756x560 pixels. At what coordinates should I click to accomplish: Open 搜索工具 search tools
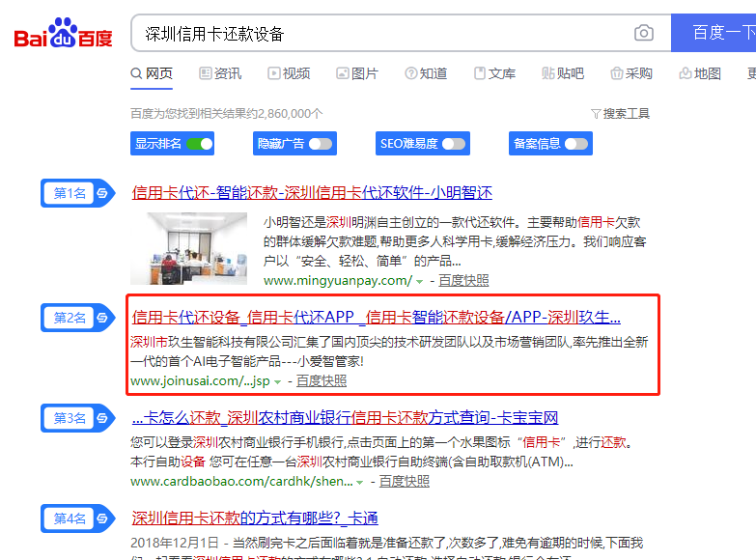pyautogui.click(x=621, y=114)
